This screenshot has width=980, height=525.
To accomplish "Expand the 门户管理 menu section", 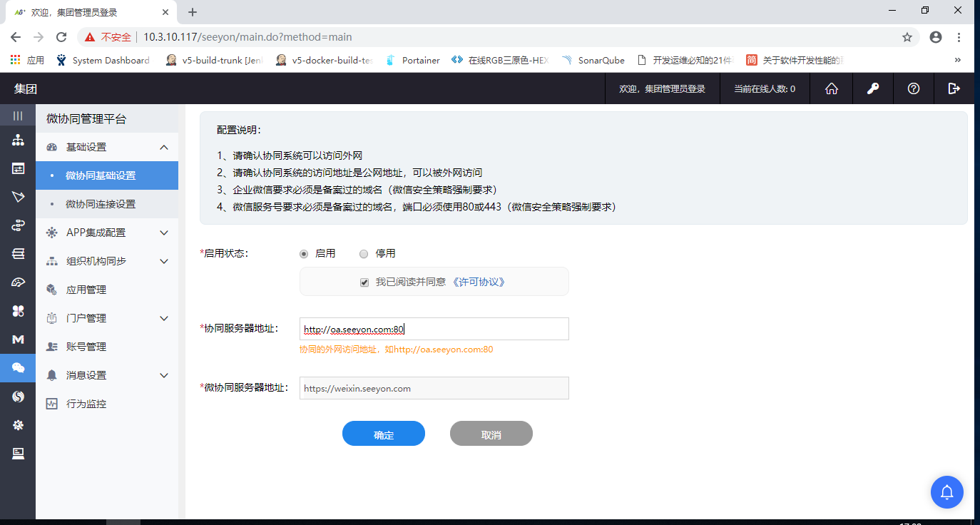I will tap(164, 318).
